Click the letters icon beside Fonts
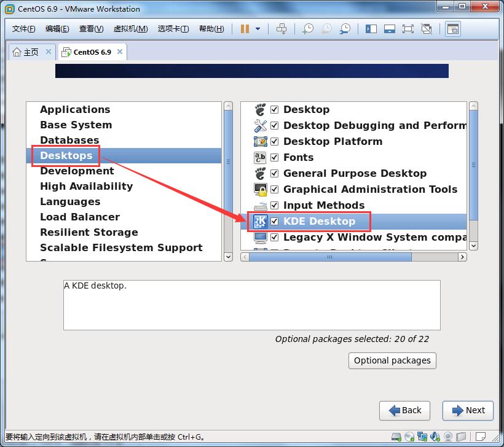 pos(261,157)
